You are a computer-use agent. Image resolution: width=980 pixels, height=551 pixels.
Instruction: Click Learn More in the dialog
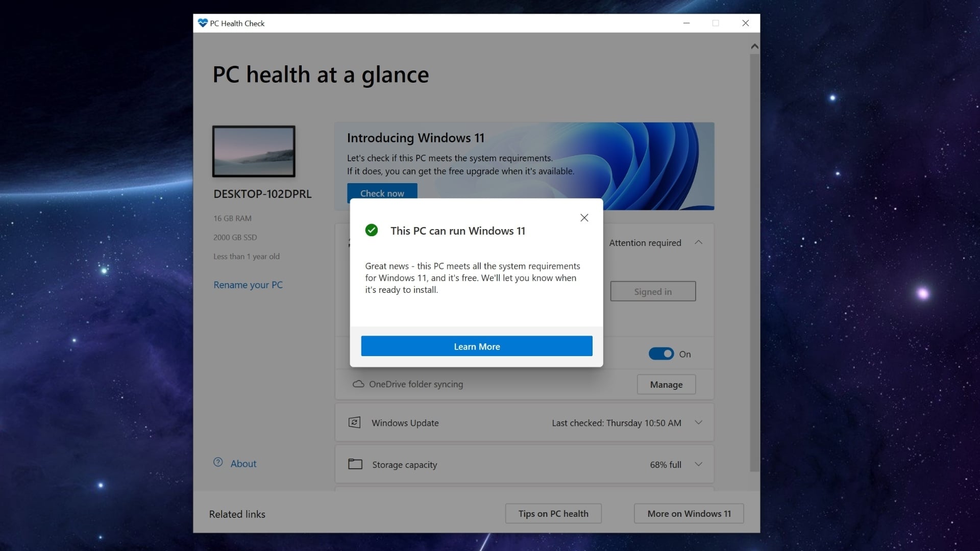click(476, 346)
